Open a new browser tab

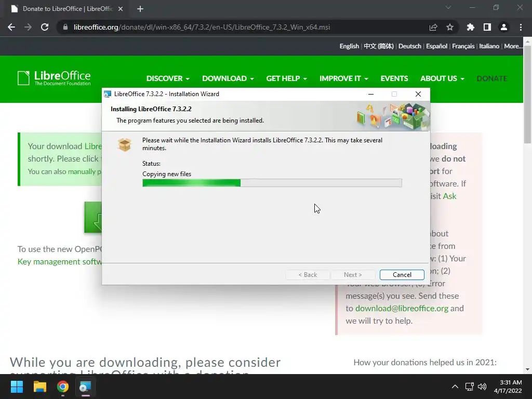coord(140,9)
